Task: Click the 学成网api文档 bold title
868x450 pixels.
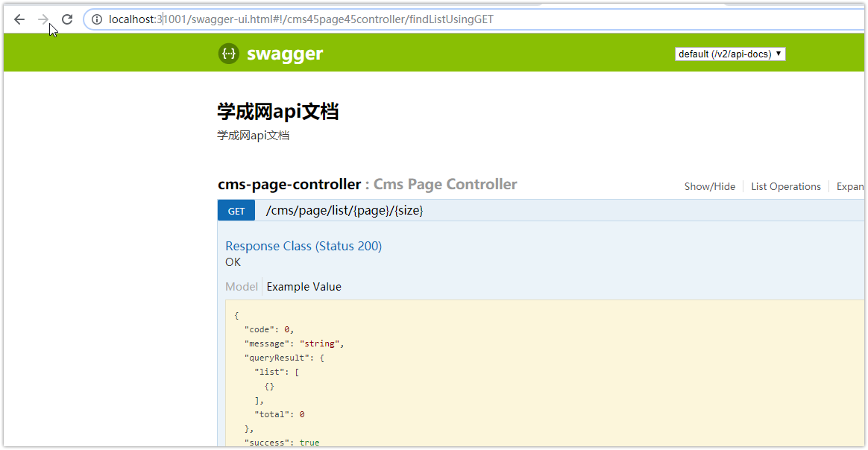Action: [x=278, y=112]
